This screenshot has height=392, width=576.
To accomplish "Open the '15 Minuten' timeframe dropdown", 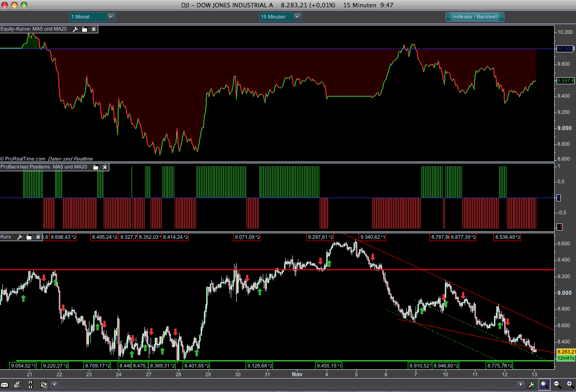I will tap(281, 17).
